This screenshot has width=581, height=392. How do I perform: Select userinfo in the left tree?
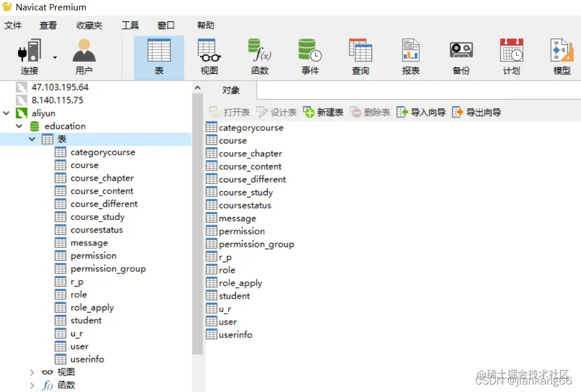pyautogui.click(x=87, y=359)
